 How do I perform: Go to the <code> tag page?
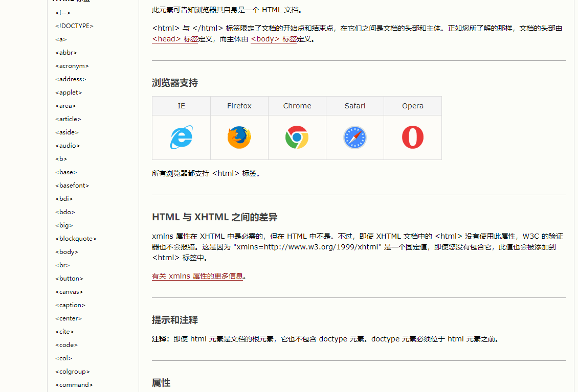coord(66,344)
